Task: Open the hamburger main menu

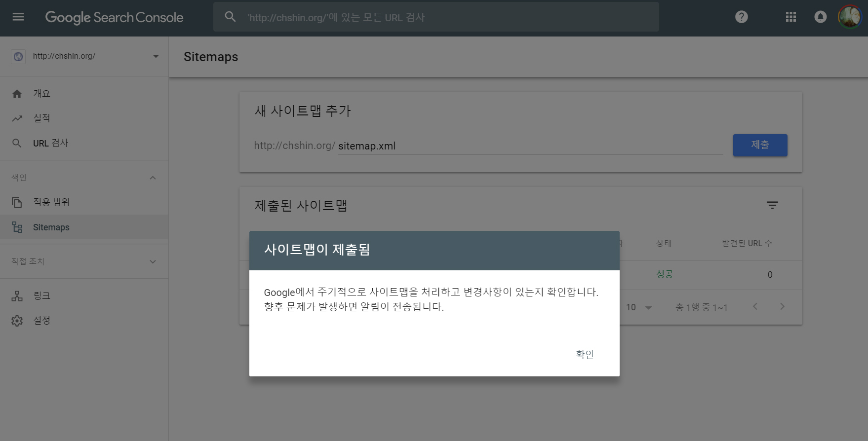Action: (x=18, y=17)
